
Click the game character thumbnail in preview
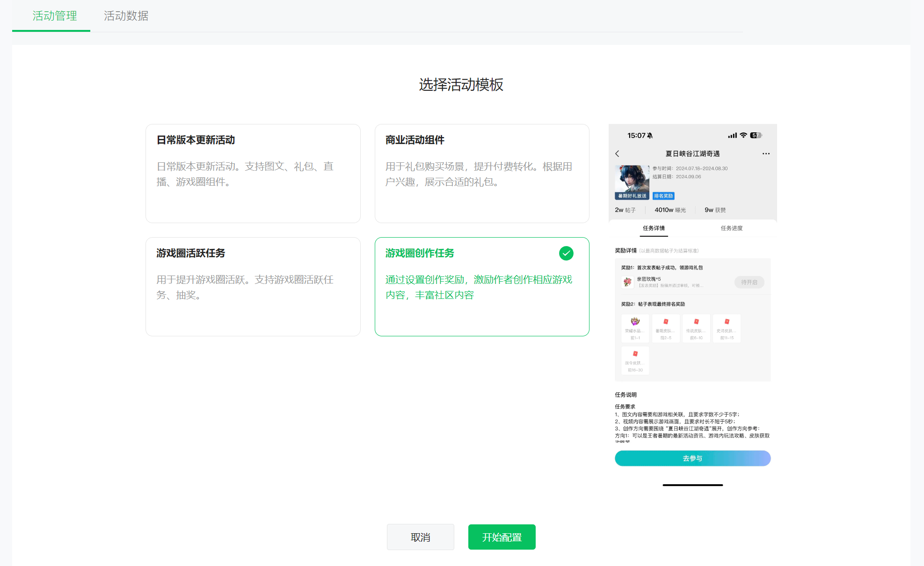[632, 179]
